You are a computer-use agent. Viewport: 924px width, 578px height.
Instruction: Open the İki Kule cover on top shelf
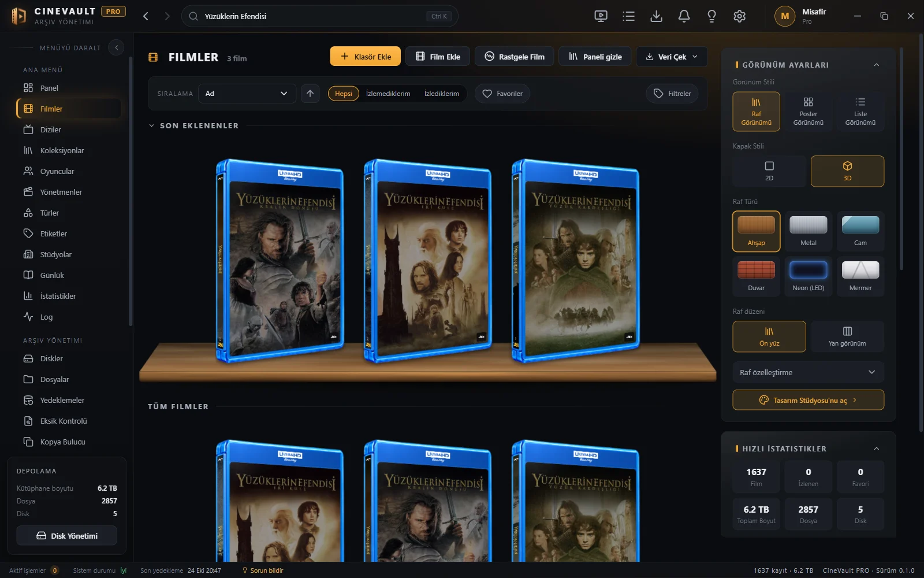pyautogui.click(x=429, y=261)
